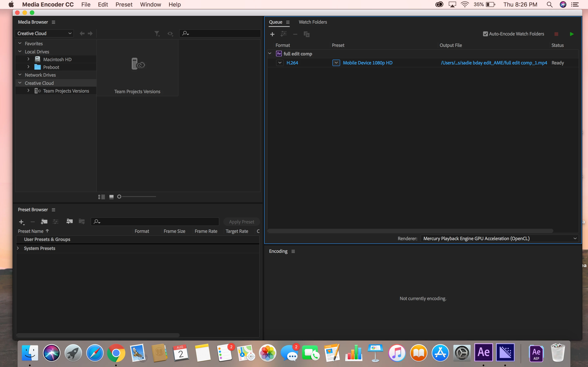
Task: Open the Mobile Device 1080p HD preset dropdown
Action: click(x=336, y=63)
